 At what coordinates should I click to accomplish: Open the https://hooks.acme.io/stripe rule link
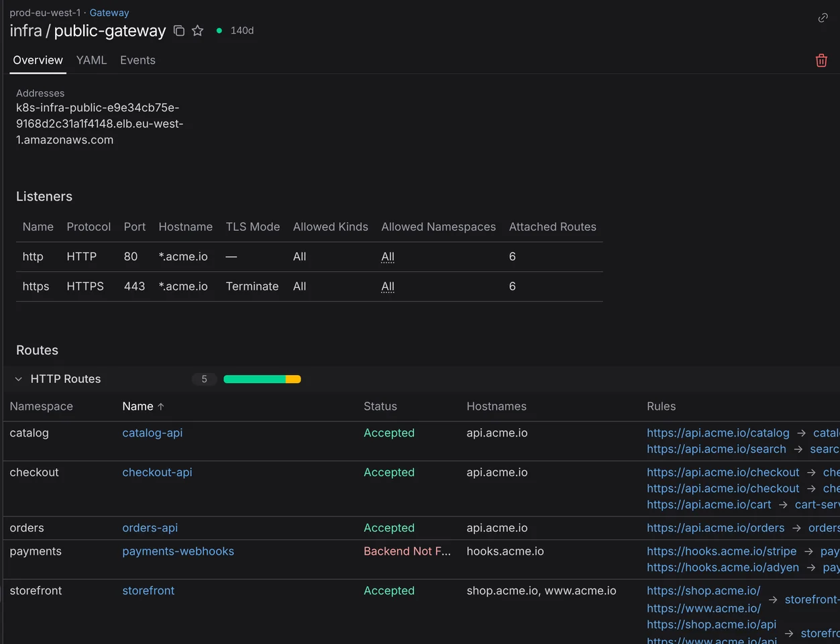[721, 551]
